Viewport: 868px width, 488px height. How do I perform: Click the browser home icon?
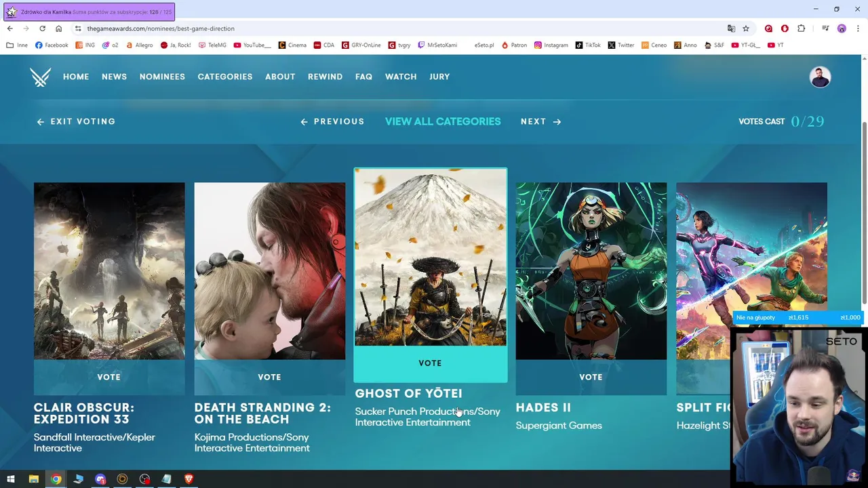58,28
